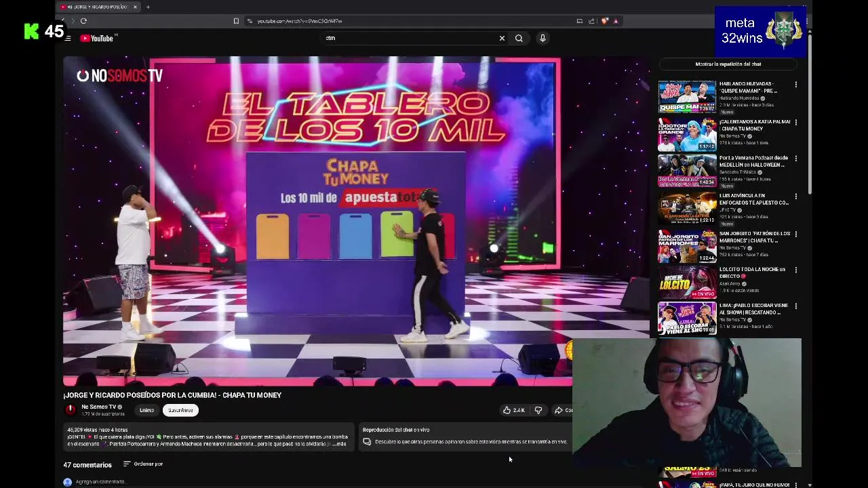Open options menu for LUIS ADVÍNCULA video
The width and height of the screenshot is (868, 488).
click(796, 197)
